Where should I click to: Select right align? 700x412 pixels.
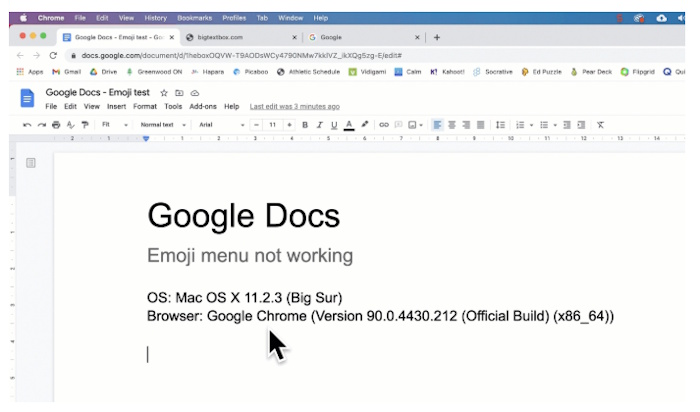point(466,125)
